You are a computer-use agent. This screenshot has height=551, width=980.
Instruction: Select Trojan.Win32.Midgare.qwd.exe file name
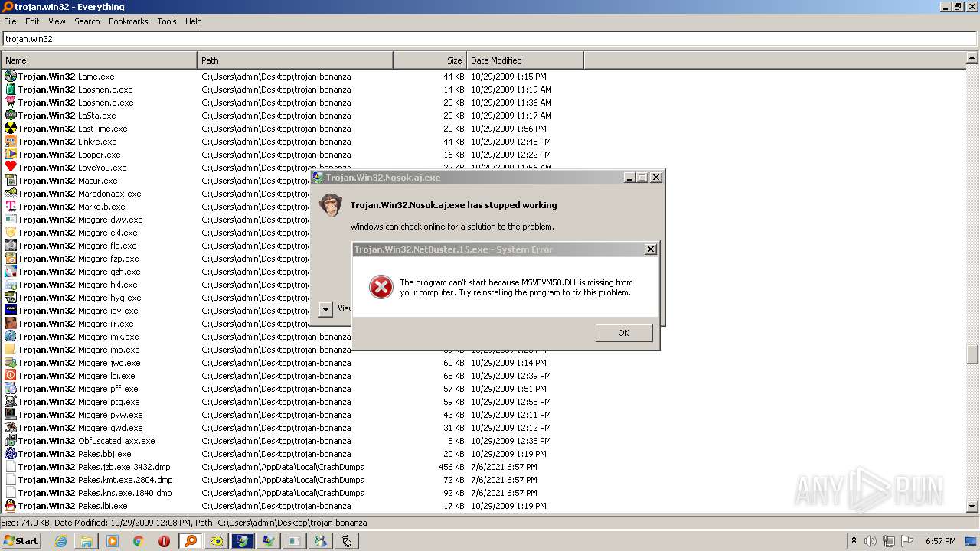80,428
